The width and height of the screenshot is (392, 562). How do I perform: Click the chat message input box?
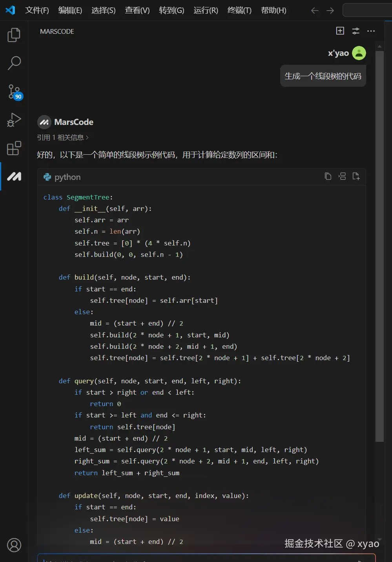click(x=206, y=558)
